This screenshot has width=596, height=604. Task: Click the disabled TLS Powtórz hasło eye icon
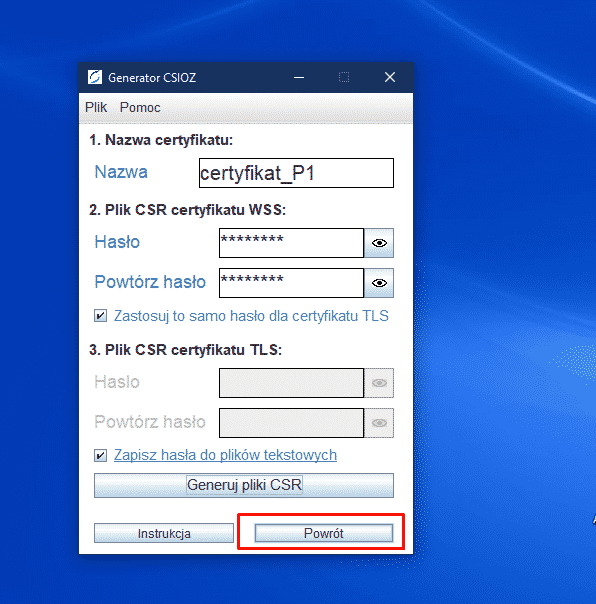coord(379,423)
